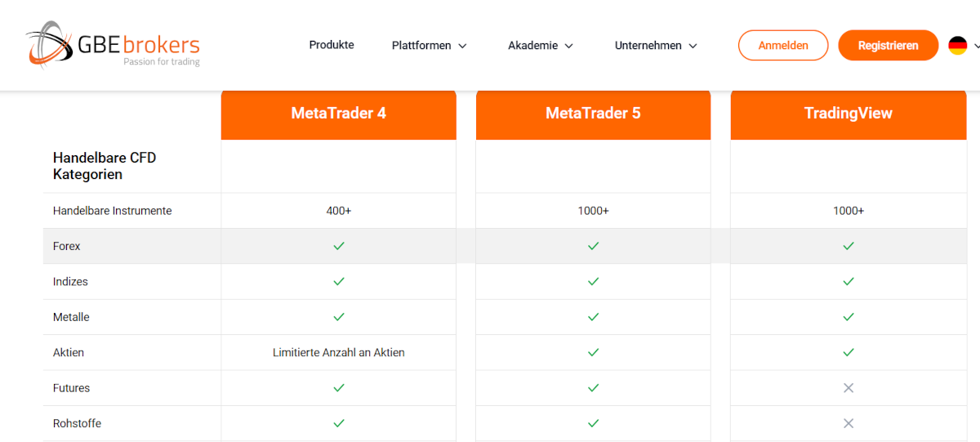Click the Forex checkmark under MetaTrader 4

pos(339,246)
